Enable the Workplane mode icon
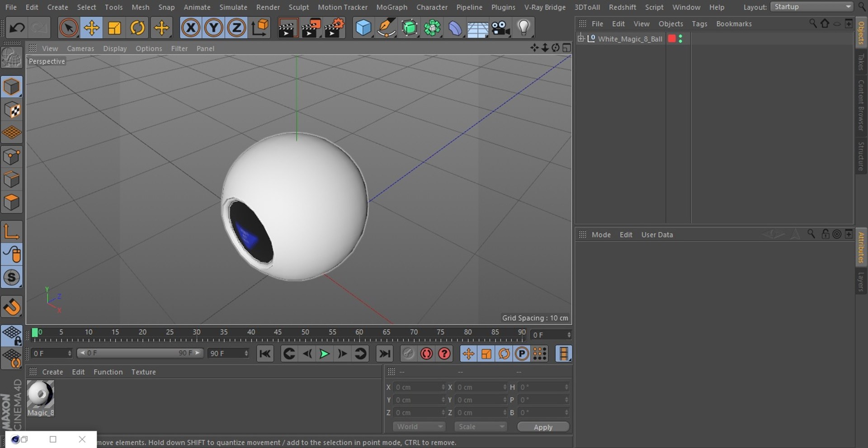The height and width of the screenshot is (448, 868). pos(12,133)
